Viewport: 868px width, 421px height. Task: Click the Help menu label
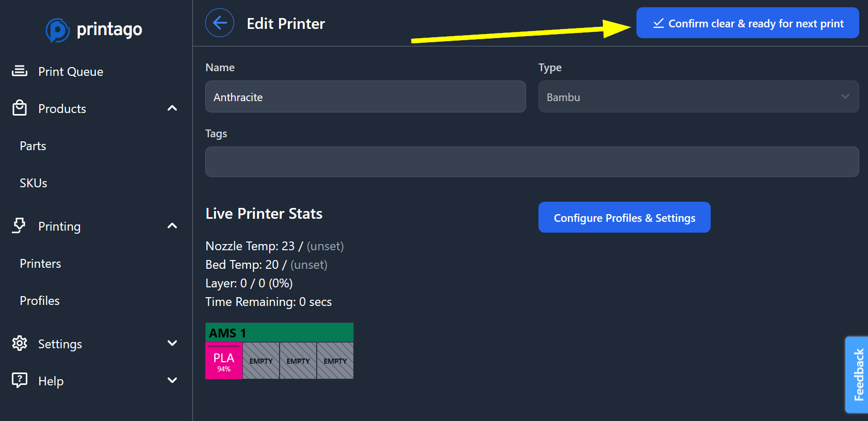(51, 381)
